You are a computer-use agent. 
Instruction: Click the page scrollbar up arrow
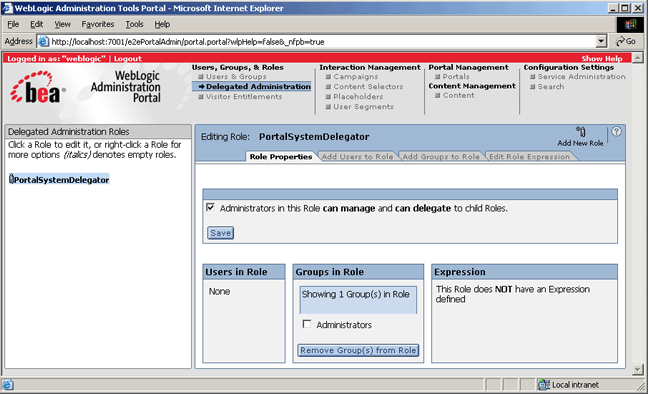[x=638, y=57]
